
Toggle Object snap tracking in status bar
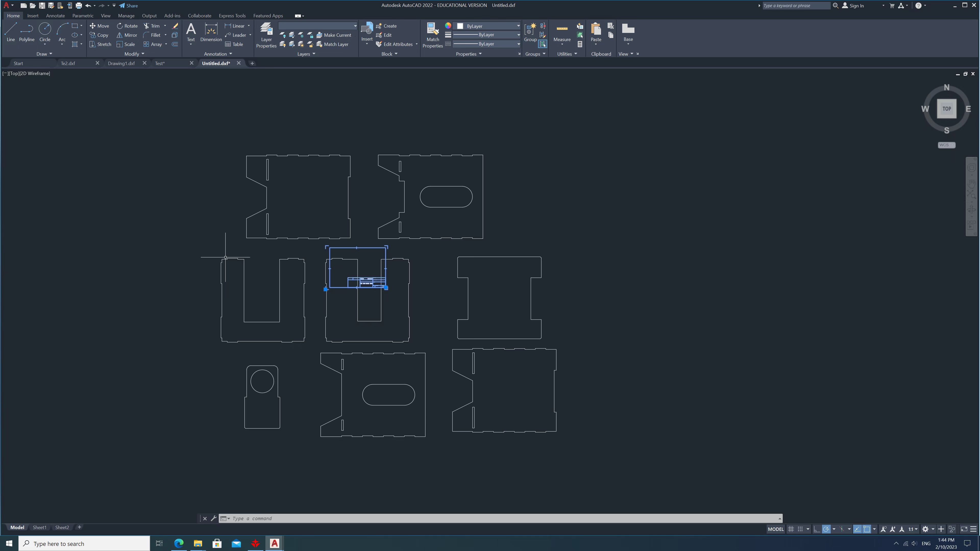pos(857,529)
